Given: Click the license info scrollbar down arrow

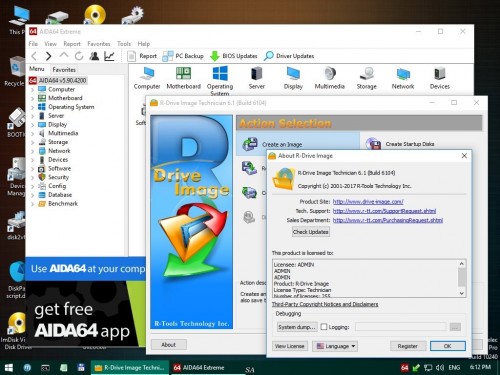Looking at the screenshot, I should [x=462, y=294].
